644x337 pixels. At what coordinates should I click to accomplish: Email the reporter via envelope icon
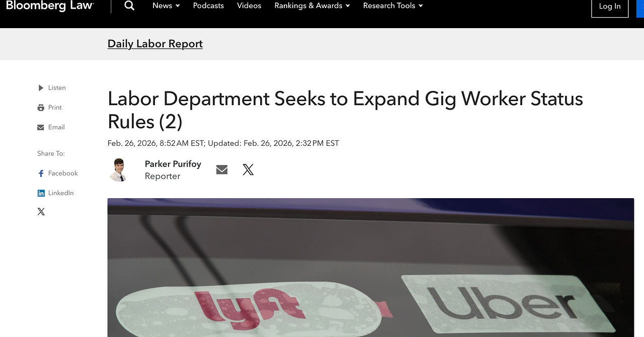tap(222, 170)
